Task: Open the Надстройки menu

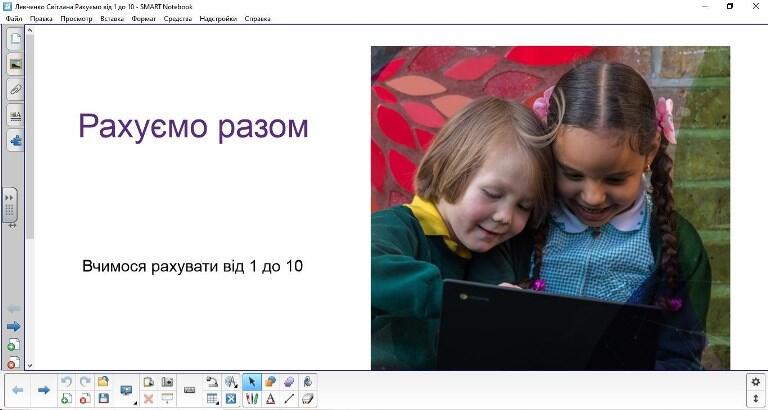Action: pos(218,19)
